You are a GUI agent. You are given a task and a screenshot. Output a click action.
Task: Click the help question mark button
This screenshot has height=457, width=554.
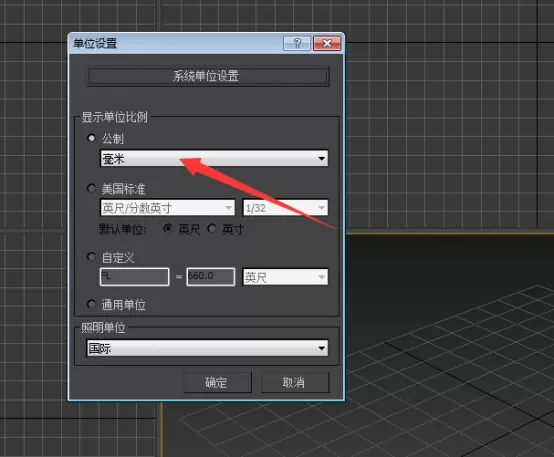[x=297, y=43]
